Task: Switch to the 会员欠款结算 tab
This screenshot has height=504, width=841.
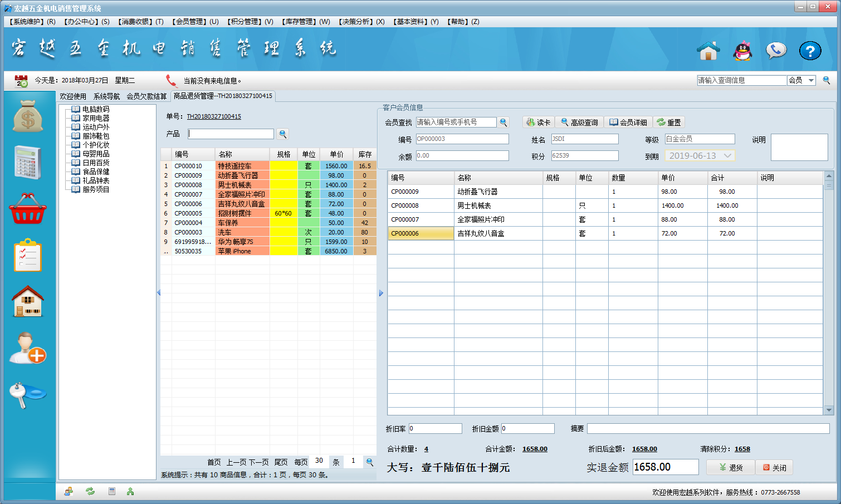Action: click(x=146, y=96)
